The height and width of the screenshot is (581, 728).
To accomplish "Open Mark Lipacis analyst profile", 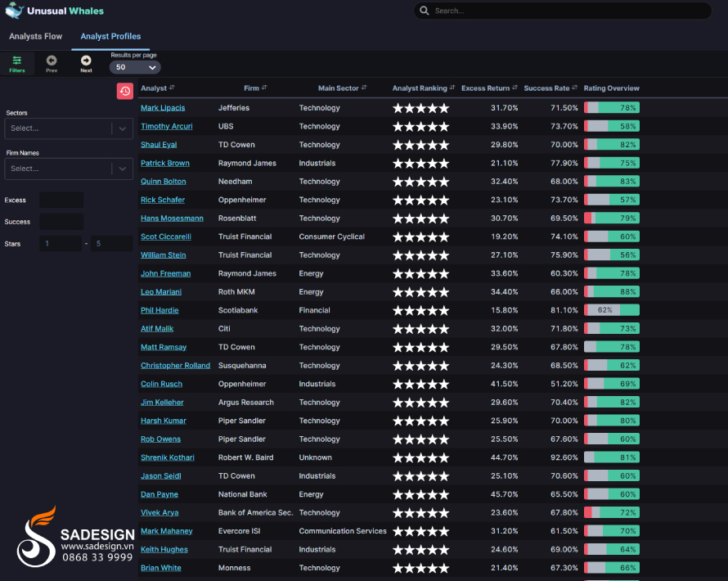I will tap(163, 108).
